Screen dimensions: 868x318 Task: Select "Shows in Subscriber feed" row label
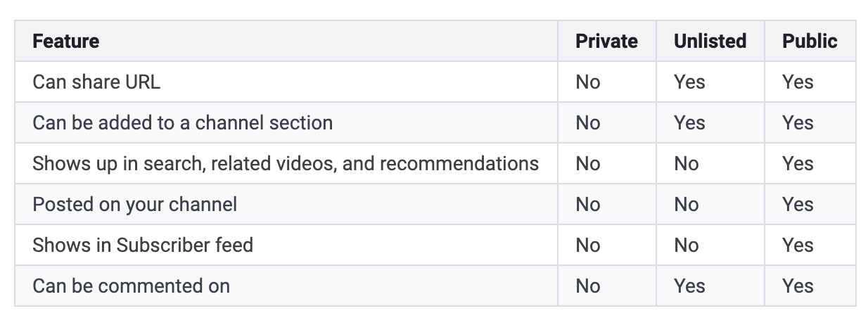point(143,245)
